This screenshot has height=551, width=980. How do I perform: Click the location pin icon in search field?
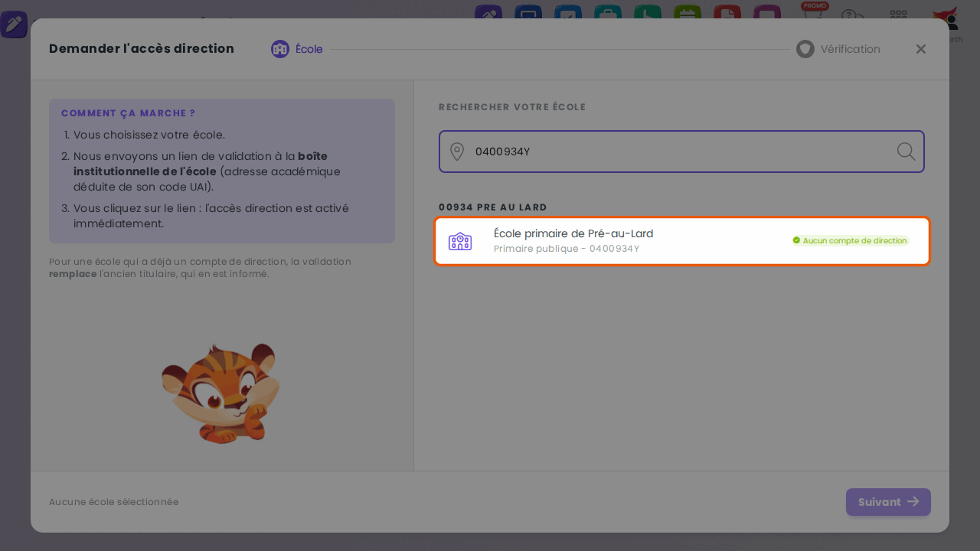click(x=457, y=152)
